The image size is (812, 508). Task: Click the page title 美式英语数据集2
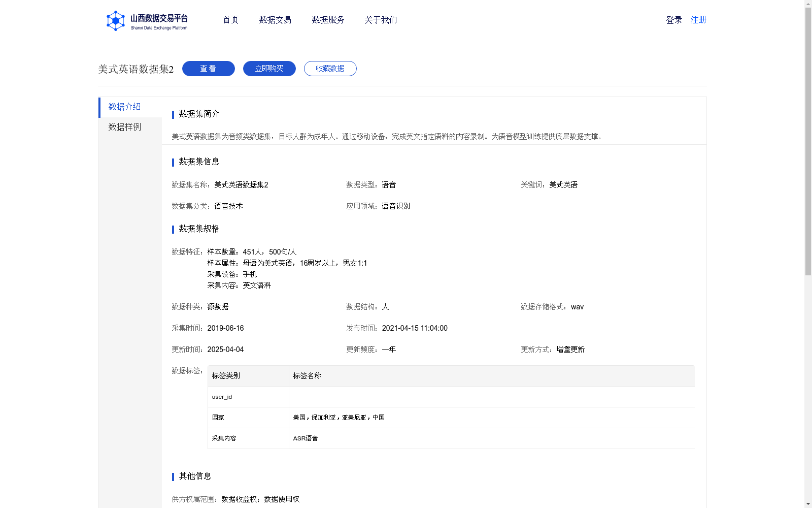[x=136, y=69]
